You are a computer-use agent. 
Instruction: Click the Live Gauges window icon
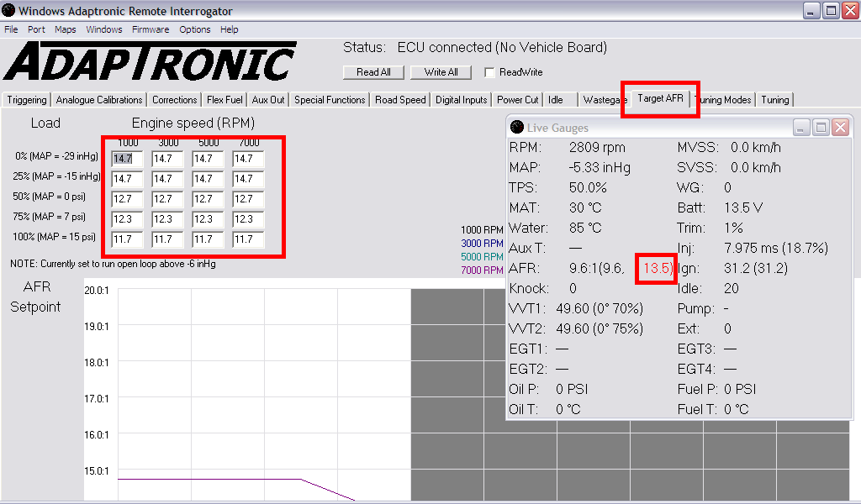pos(516,128)
